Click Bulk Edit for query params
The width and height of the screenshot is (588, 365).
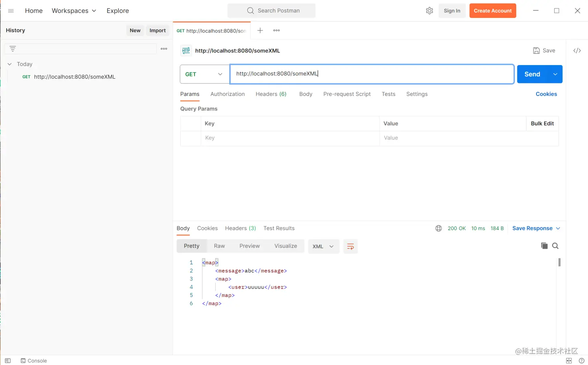[542, 123]
